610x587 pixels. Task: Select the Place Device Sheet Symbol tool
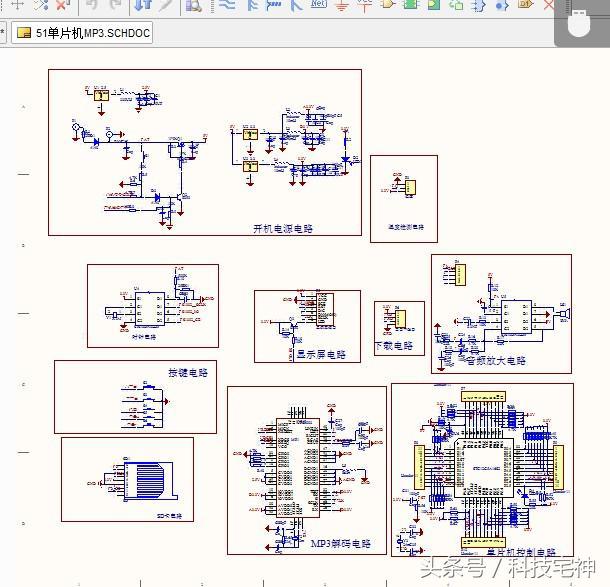[x=456, y=5]
